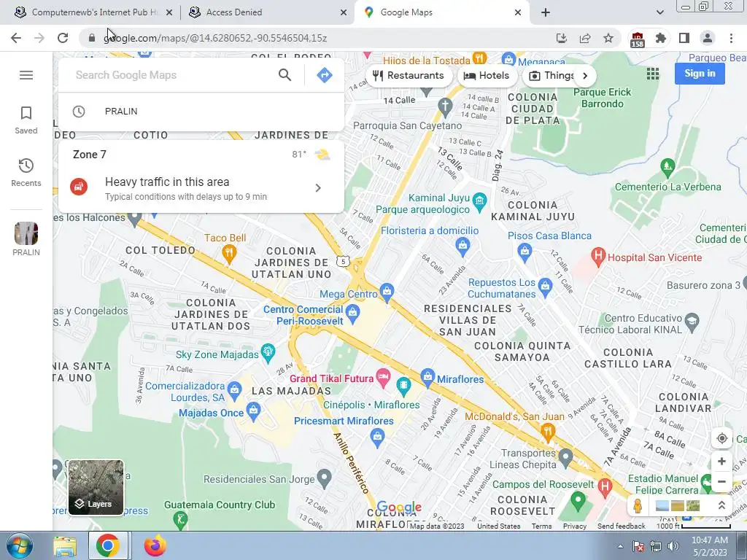Select the Sky Zone Majadas marker

(x=268, y=352)
